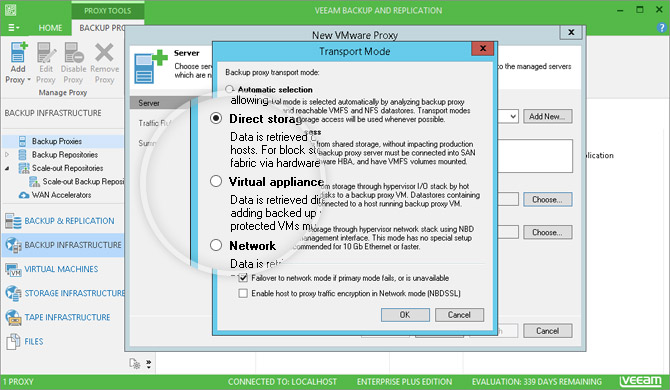
Task: Select Scale-out Repositories tree item
Action: [x=67, y=168]
